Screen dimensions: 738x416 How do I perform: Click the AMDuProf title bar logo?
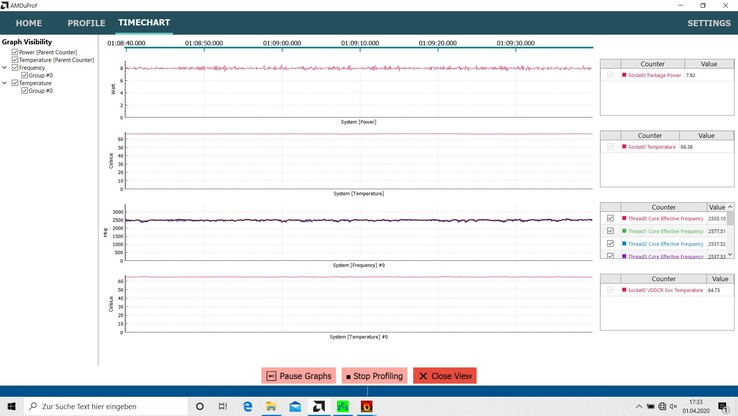(x=5, y=5)
